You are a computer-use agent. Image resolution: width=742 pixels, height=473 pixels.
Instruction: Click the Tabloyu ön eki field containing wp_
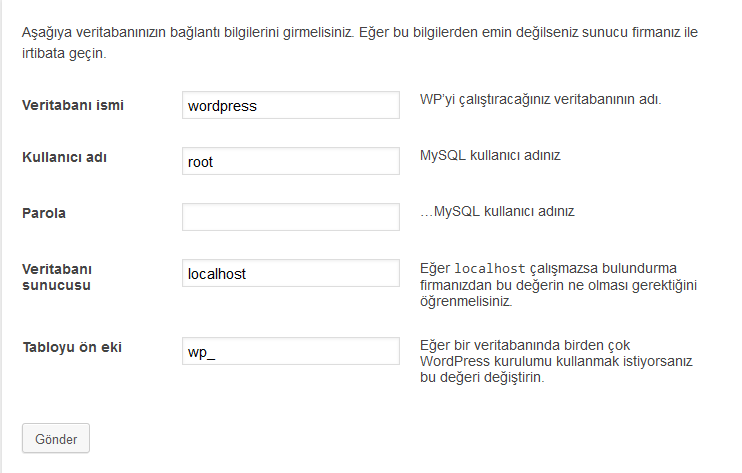pyautogui.click(x=291, y=351)
